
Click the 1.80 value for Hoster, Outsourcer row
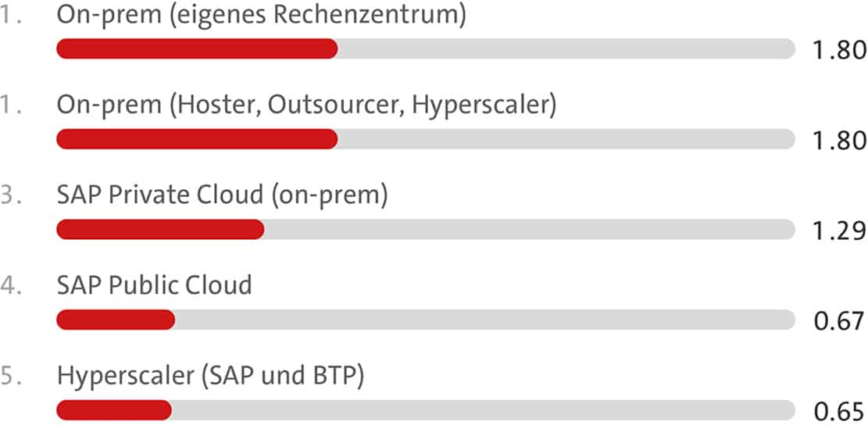(x=840, y=141)
